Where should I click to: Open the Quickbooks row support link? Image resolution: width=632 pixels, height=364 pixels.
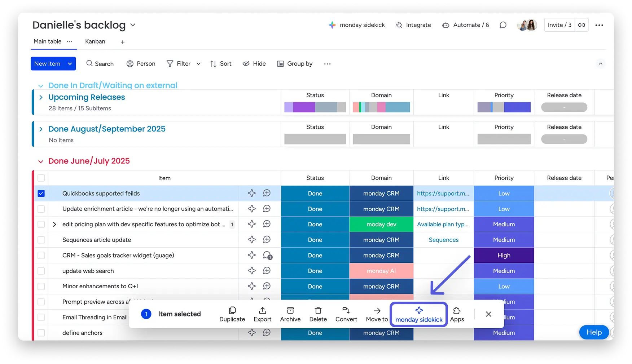pos(443,193)
